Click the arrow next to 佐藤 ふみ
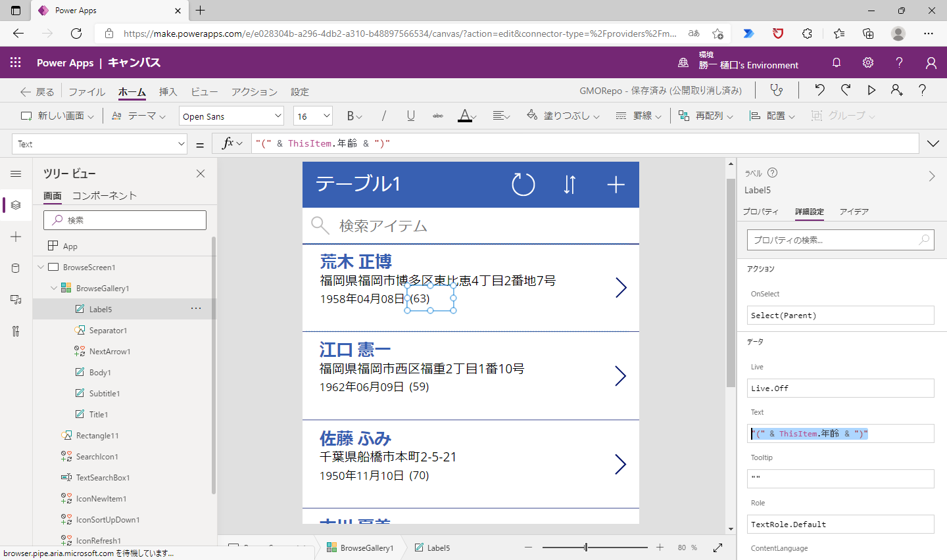Viewport: 947px width, 560px height. pos(621,464)
